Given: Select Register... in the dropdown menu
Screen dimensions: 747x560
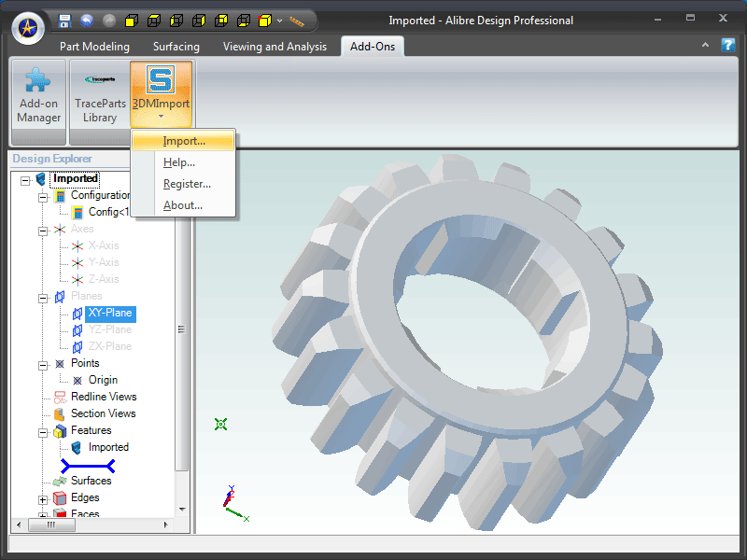Looking at the screenshot, I should coord(187,184).
